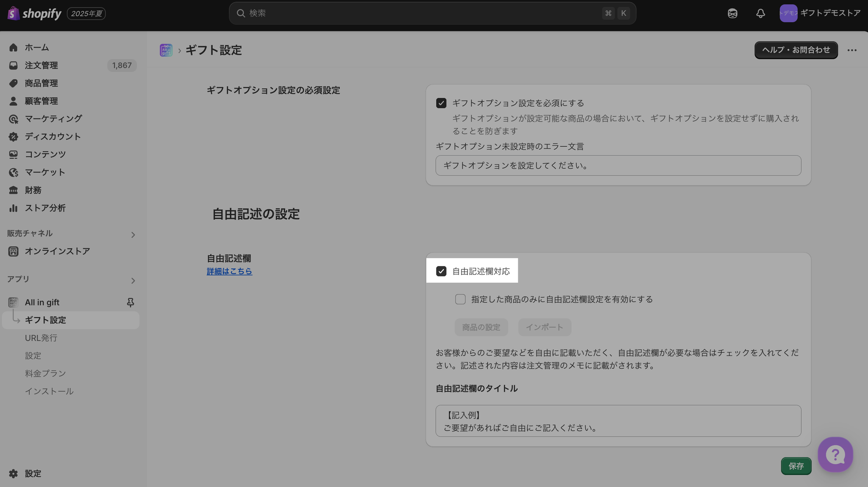Unpin All in gift app pin icon
The image size is (868, 487).
131,302
